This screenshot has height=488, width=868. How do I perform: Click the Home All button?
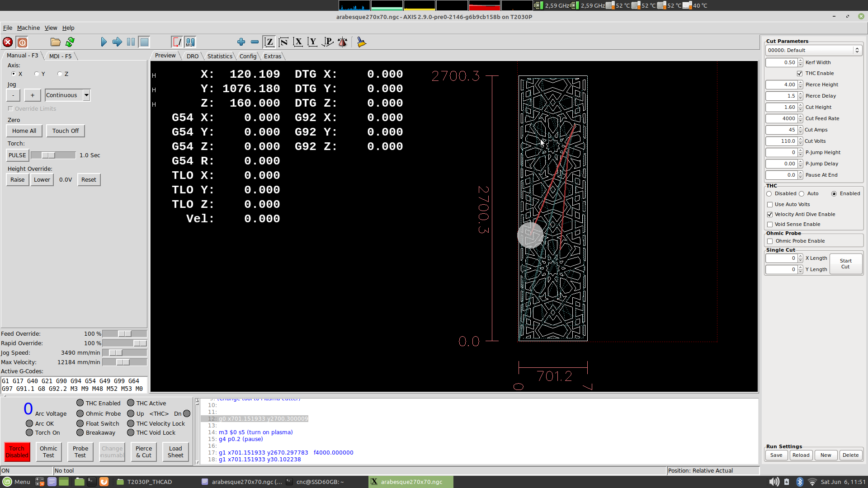pos(24,131)
